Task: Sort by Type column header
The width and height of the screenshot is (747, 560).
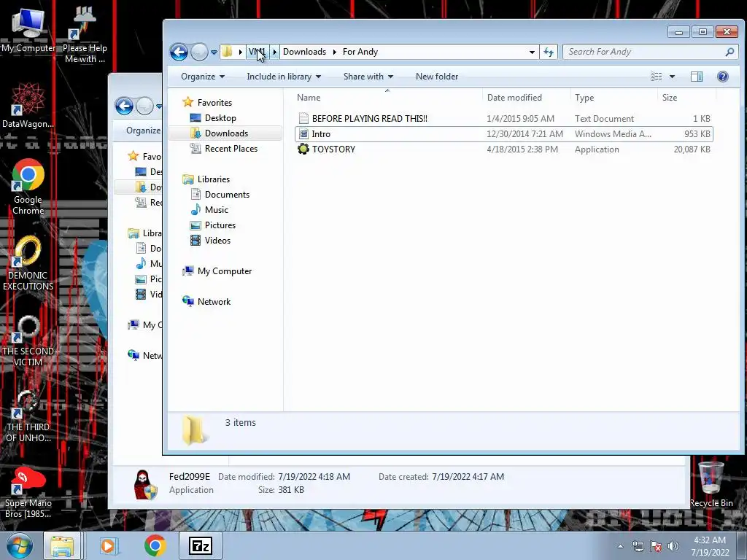Action: point(584,98)
